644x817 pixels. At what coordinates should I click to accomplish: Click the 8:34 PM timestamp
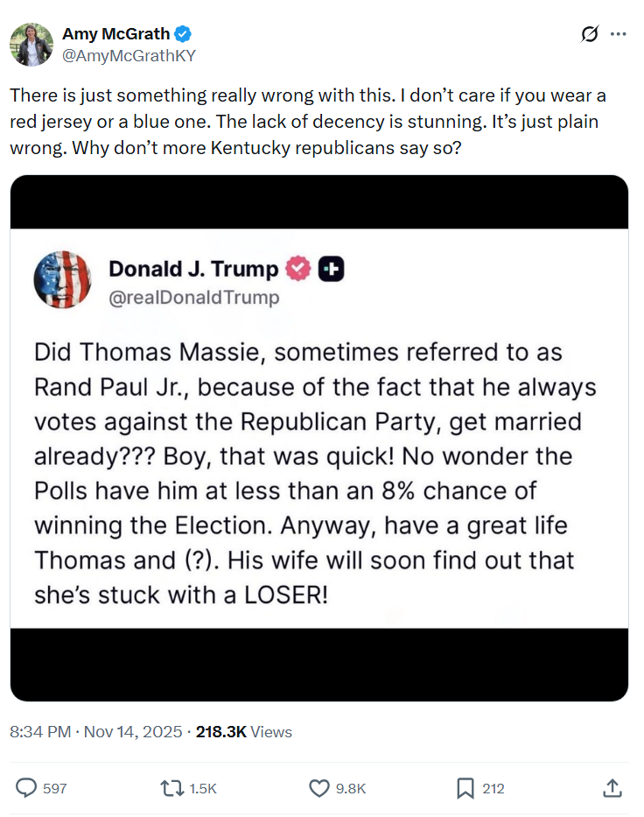click(x=40, y=732)
